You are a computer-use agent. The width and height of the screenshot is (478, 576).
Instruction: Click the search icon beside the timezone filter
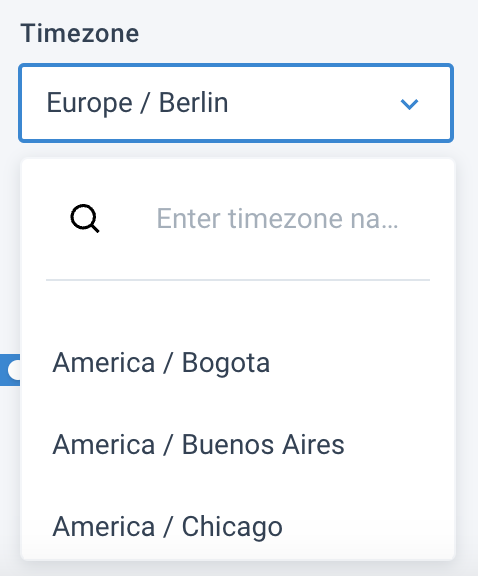click(x=85, y=219)
